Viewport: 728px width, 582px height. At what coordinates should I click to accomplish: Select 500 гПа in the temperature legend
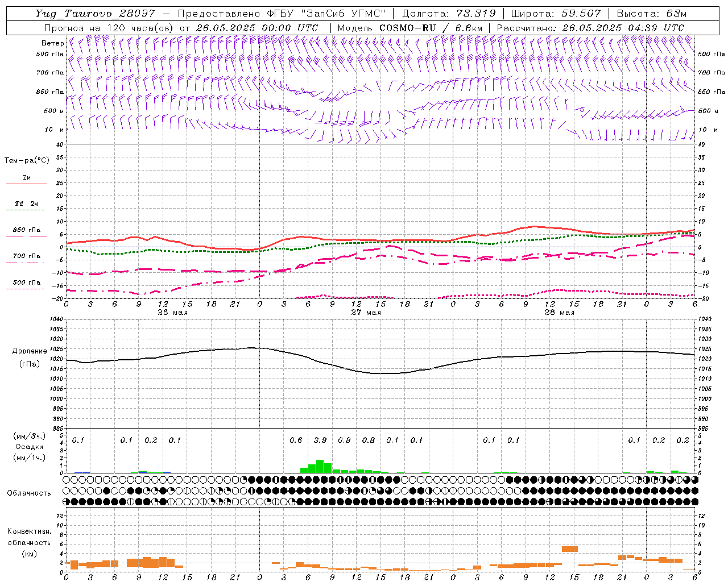[27, 282]
